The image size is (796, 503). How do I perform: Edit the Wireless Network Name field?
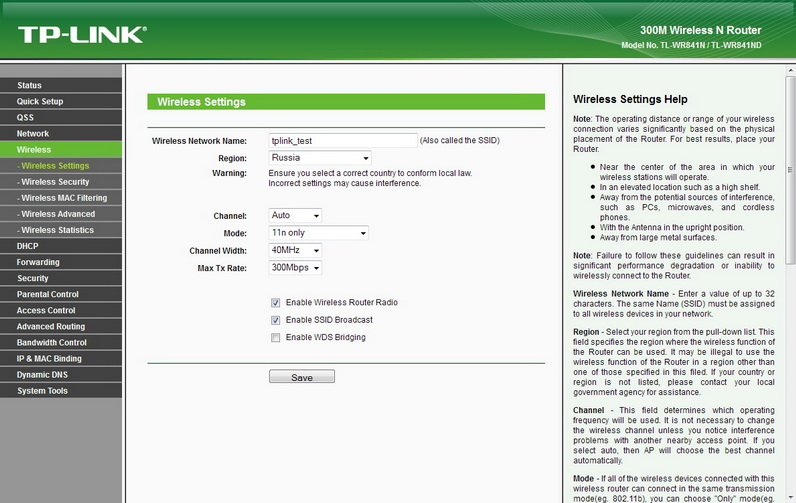click(x=342, y=141)
